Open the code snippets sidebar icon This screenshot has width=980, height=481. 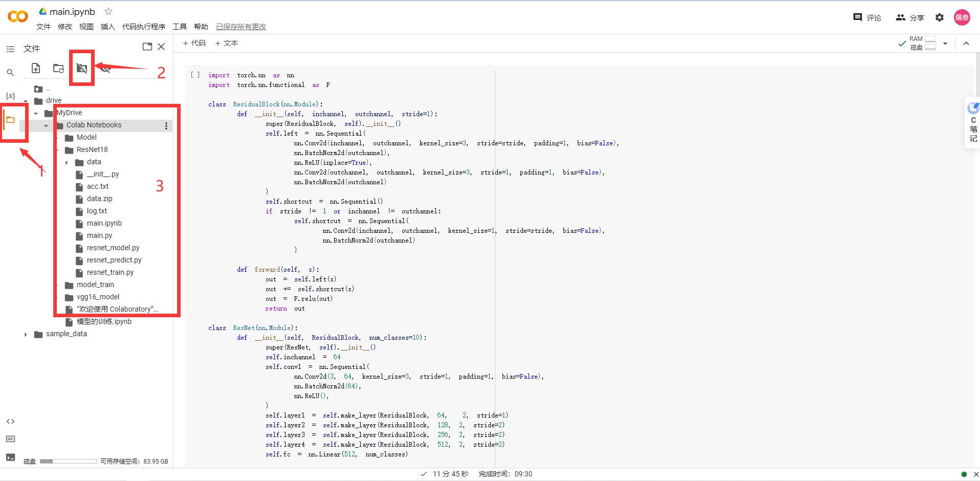(x=10, y=422)
